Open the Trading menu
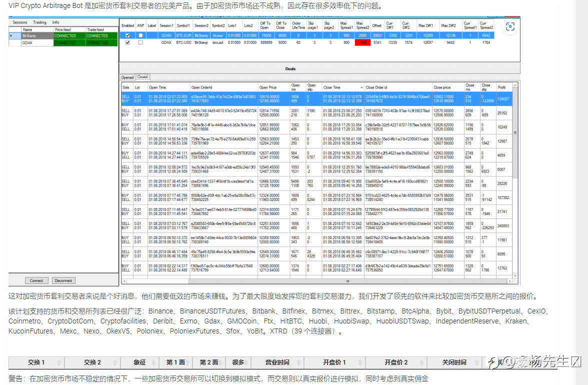The image size is (588, 385). point(40,22)
